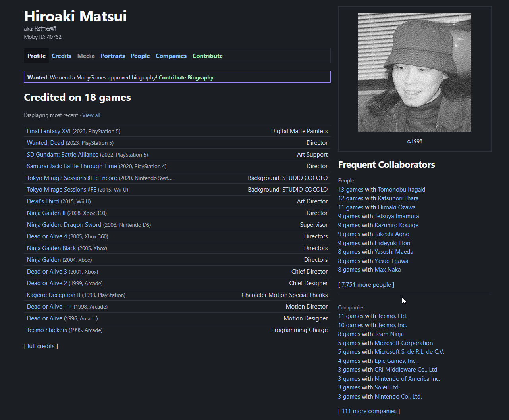The image size is (509, 420).
Task: Open the Tecmo, Ltd. company link
Action: pyautogui.click(x=393, y=316)
